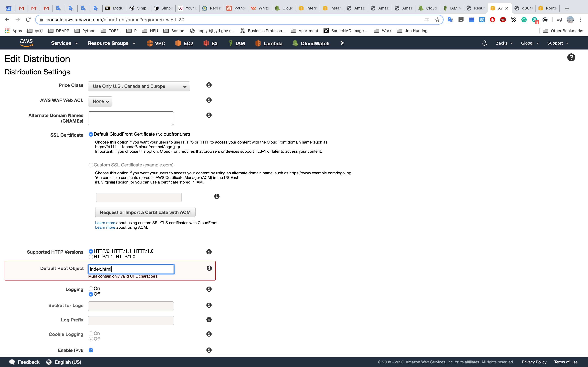
Task: Open the notifications bell icon
Action: coord(484,43)
